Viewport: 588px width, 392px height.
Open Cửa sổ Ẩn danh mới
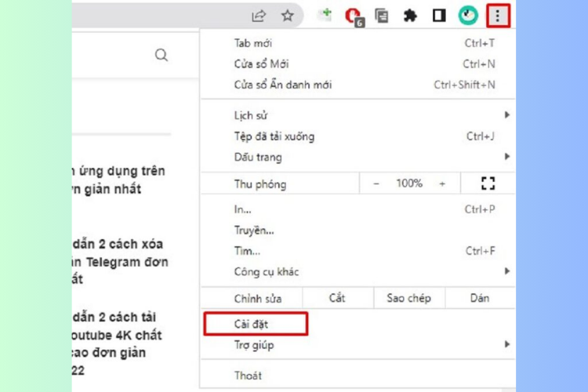click(x=358, y=85)
